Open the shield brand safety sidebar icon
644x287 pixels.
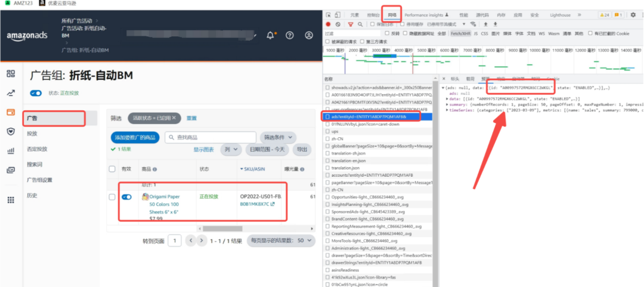pos(11,131)
